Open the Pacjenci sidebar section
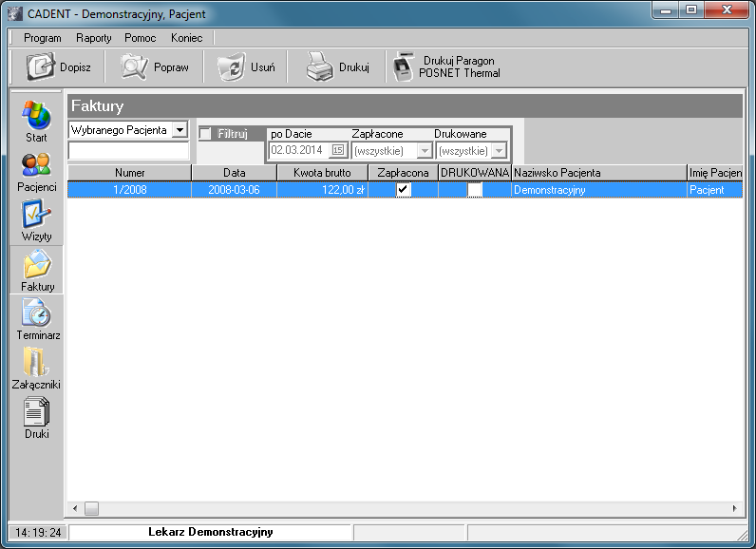Screen dimensions: 756x549 pyautogui.click(x=36, y=165)
